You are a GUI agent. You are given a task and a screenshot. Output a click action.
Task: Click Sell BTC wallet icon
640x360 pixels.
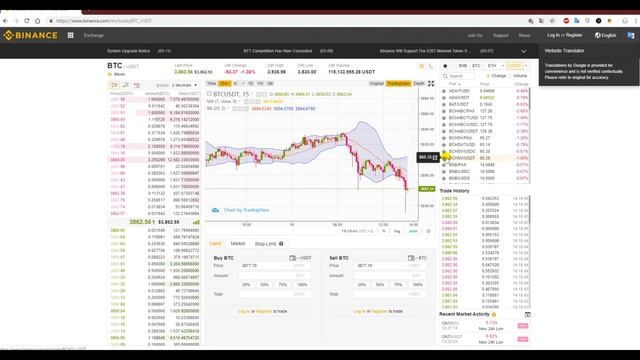tap(411, 258)
